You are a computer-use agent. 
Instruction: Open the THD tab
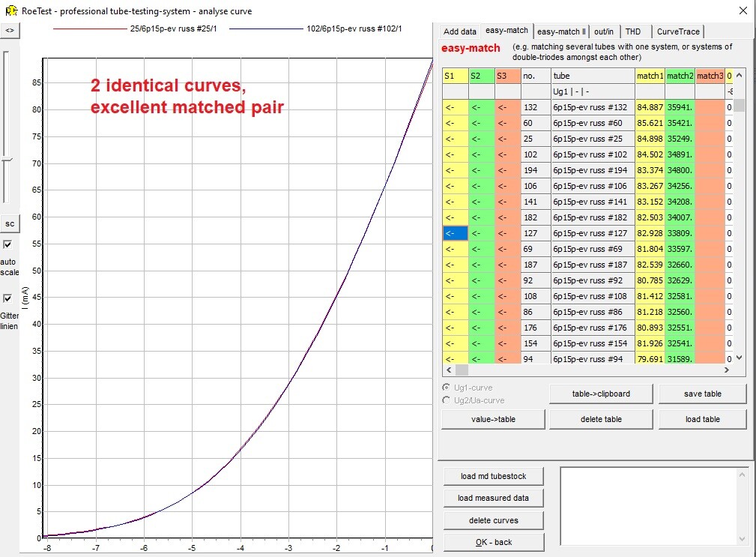[633, 31]
